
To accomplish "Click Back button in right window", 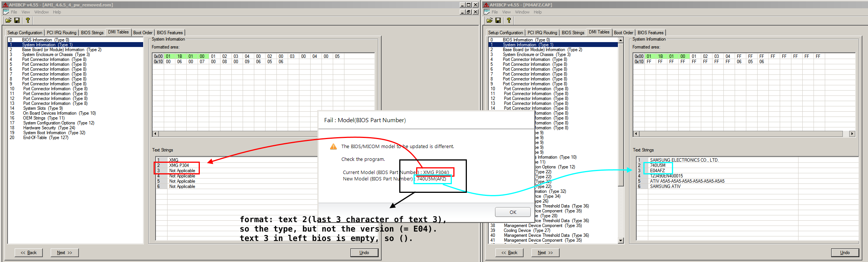I will (509, 253).
